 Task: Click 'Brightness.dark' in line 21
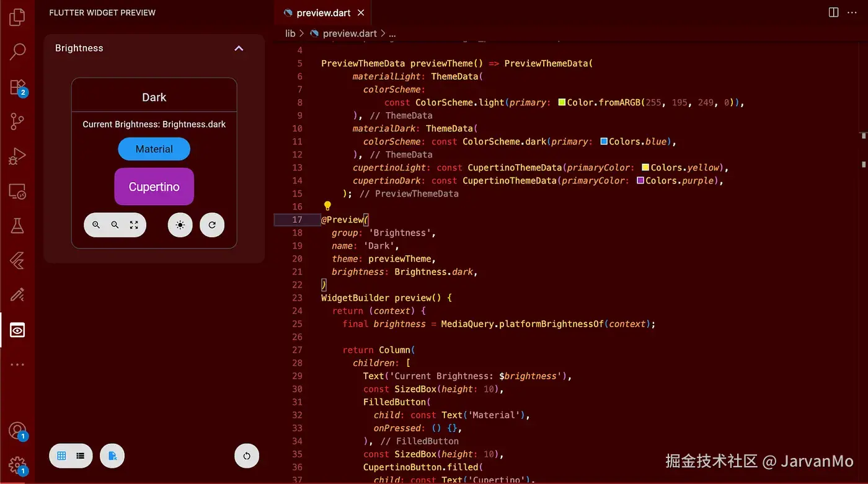434,271
